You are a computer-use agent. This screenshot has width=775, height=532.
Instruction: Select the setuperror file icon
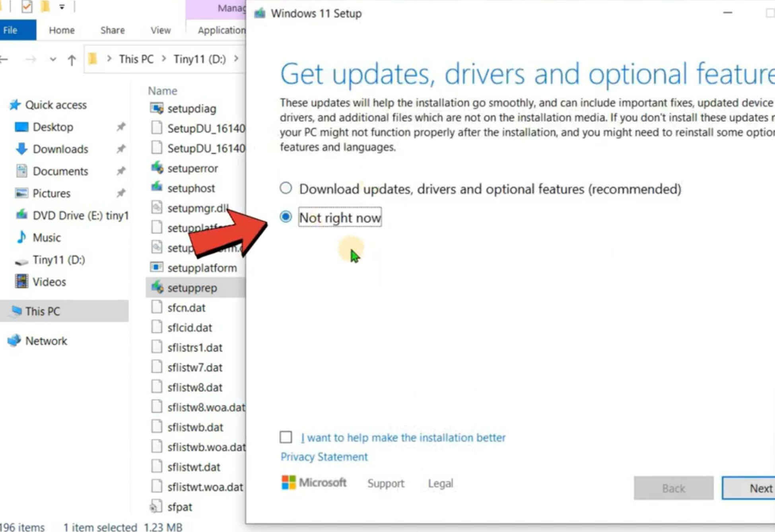[157, 168]
